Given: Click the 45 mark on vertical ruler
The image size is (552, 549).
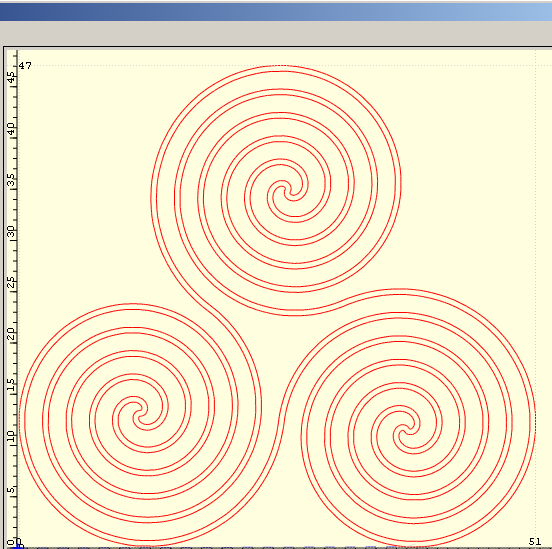Looking at the screenshot, I should [12, 77].
